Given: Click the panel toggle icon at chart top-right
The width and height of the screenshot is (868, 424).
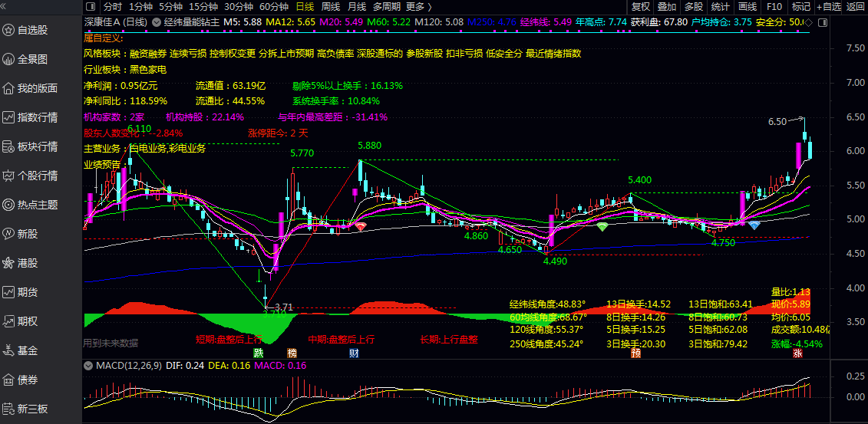Looking at the screenshot, I should 823,23.
